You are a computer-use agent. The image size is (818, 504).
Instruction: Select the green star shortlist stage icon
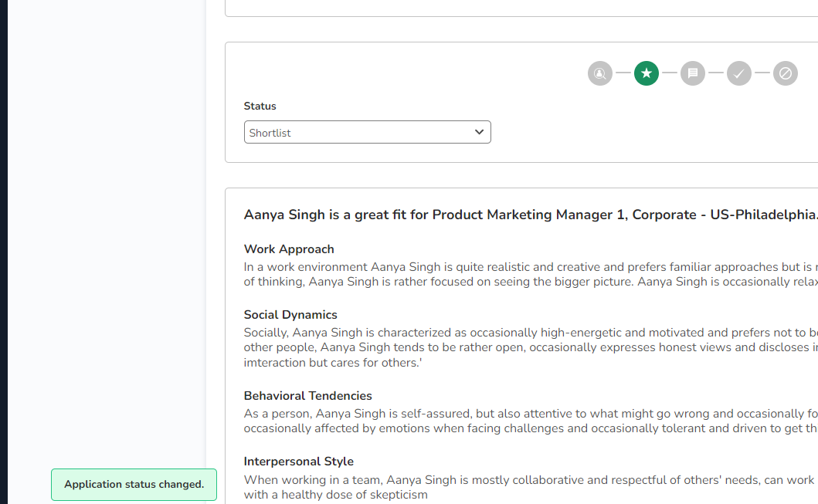pyautogui.click(x=647, y=73)
